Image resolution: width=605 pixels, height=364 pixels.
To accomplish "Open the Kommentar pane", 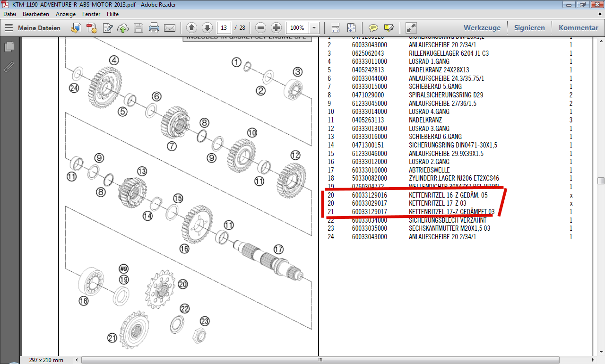I will coord(578,28).
